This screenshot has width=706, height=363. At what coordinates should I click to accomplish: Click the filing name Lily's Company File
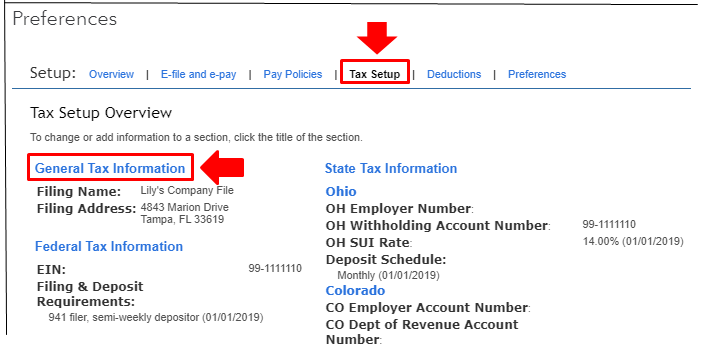[x=187, y=191]
